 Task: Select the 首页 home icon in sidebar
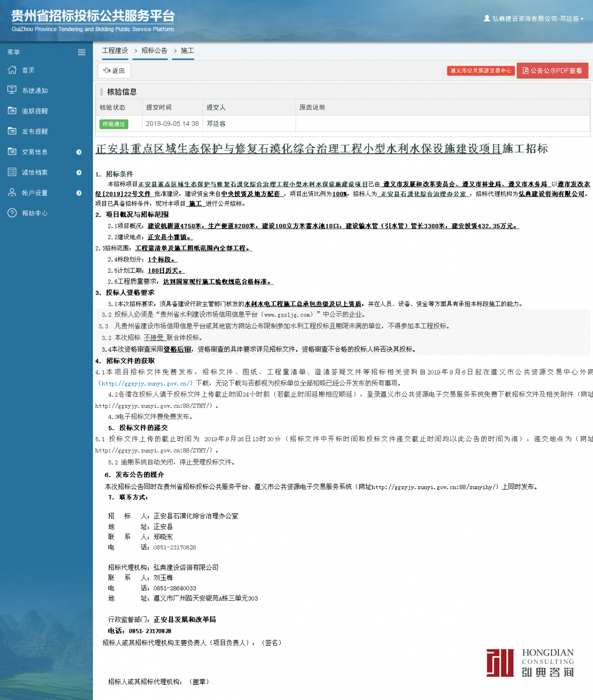12,70
